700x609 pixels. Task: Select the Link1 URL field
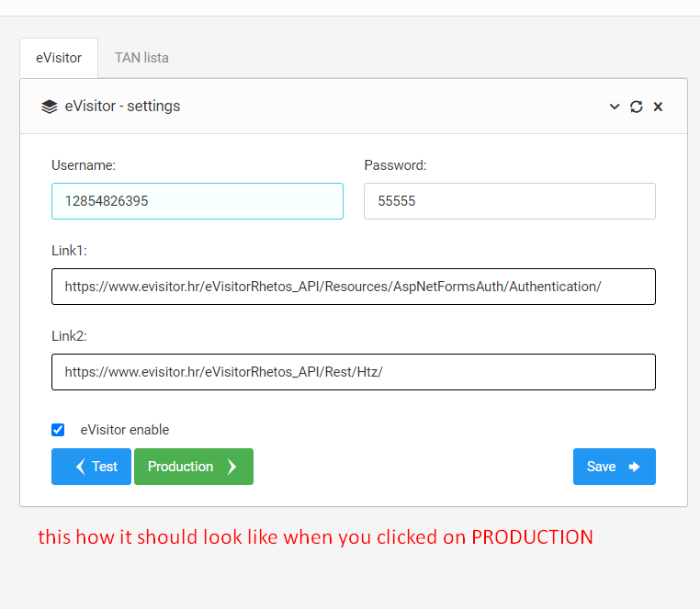coord(354,287)
